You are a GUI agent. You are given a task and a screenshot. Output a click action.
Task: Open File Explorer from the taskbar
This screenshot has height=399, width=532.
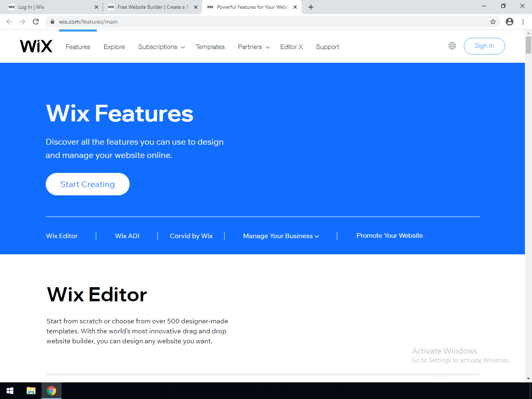[x=31, y=391]
